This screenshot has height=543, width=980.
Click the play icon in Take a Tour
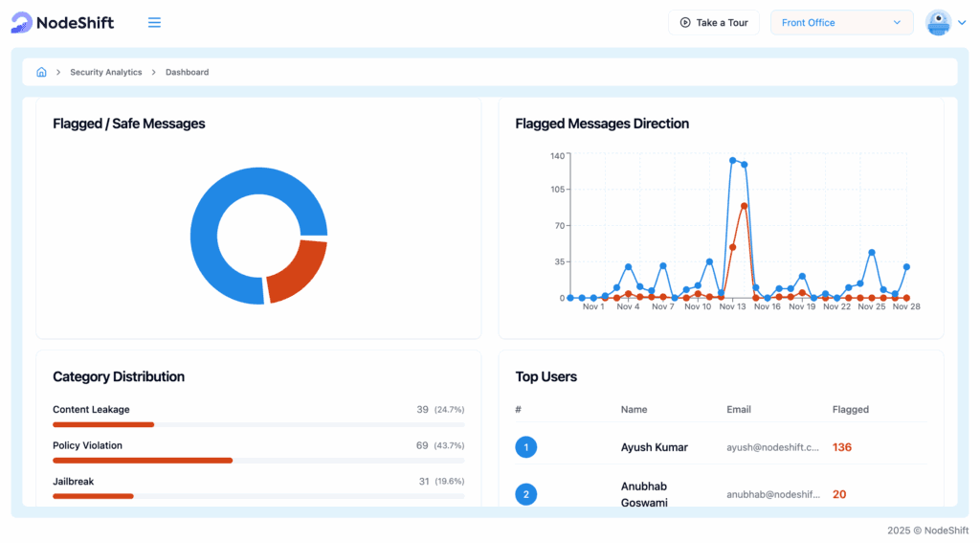[685, 23]
